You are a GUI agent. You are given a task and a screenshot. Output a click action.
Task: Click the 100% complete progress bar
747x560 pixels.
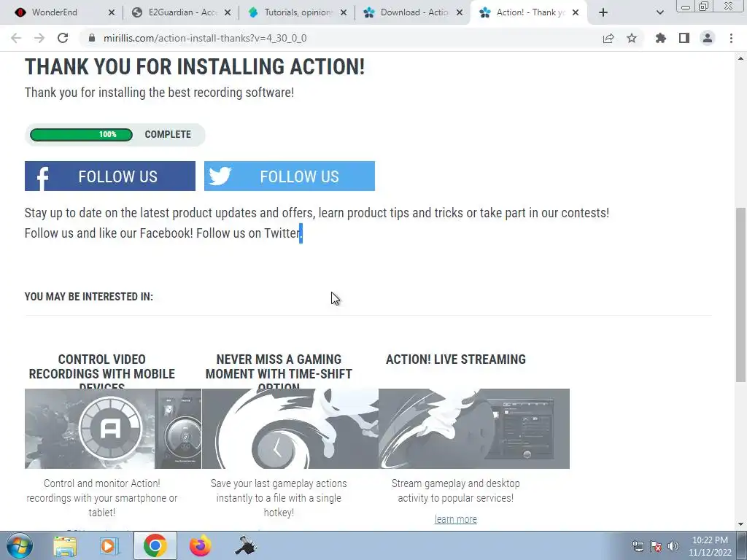pos(81,135)
